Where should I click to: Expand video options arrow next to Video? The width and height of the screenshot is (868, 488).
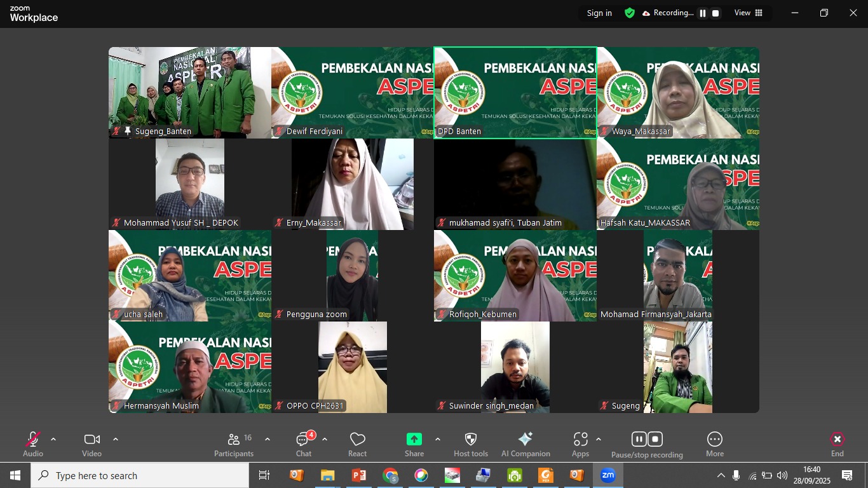click(x=116, y=439)
